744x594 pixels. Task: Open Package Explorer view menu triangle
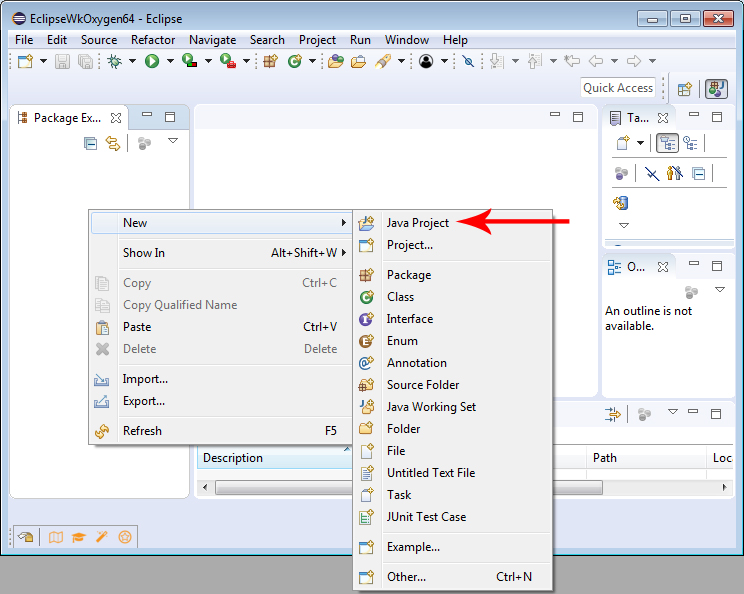[173, 140]
